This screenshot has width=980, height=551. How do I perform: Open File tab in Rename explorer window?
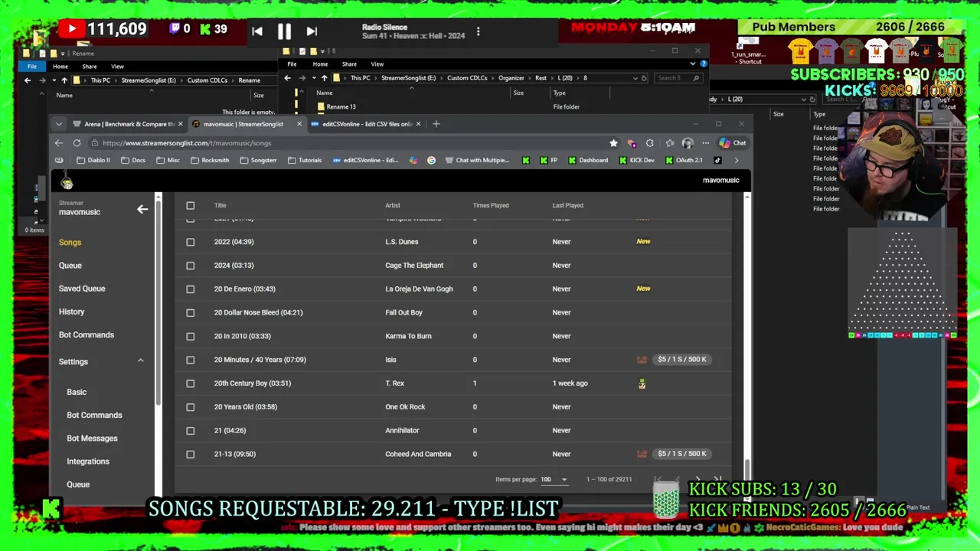[x=32, y=67]
